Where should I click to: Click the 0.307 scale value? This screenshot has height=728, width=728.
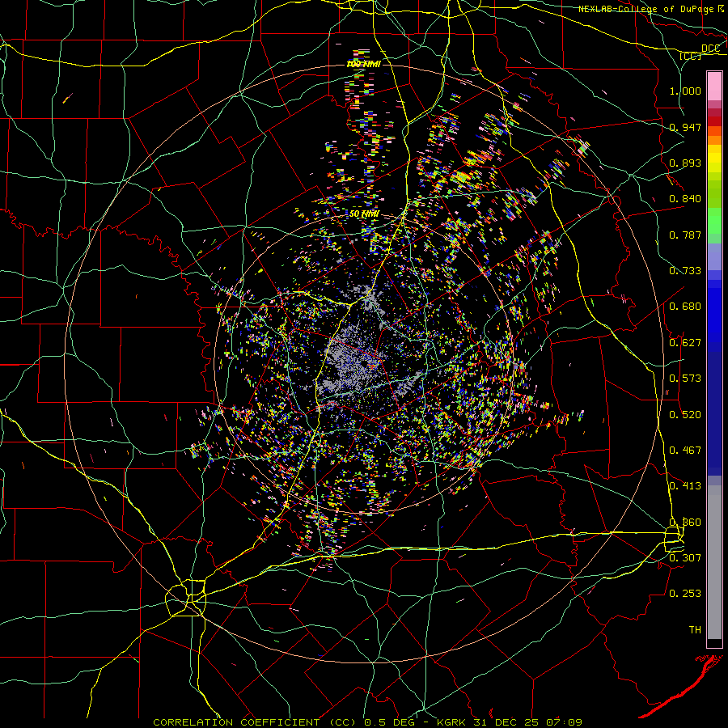tap(685, 557)
